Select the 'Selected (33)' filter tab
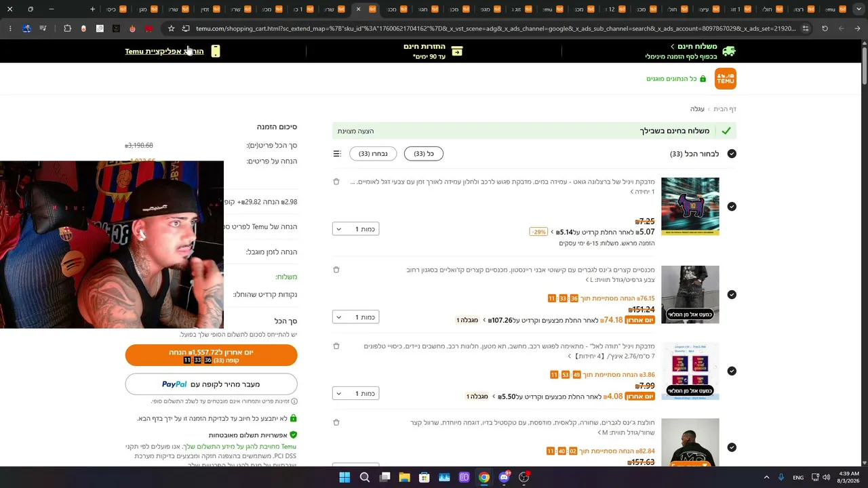Viewport: 868px width, 488px height. 373,154
